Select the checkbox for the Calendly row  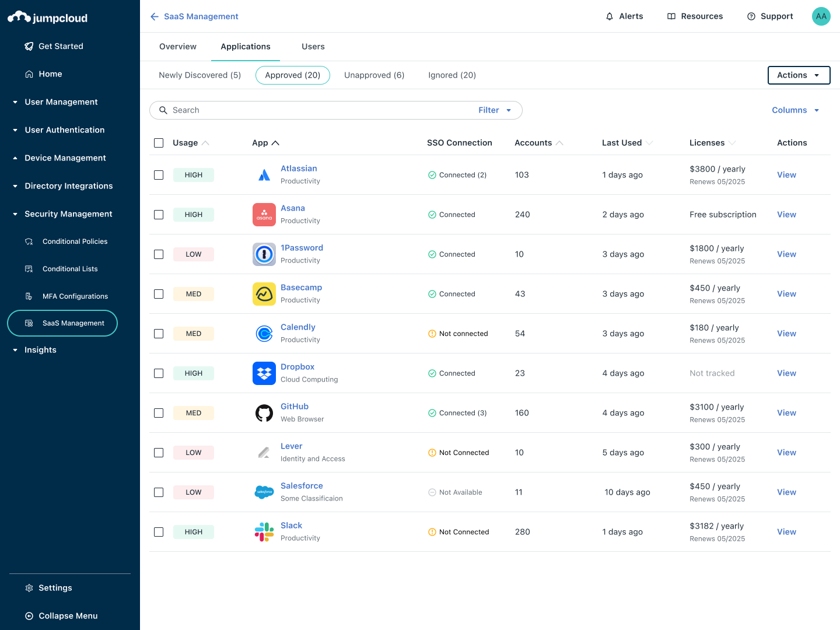tap(158, 333)
